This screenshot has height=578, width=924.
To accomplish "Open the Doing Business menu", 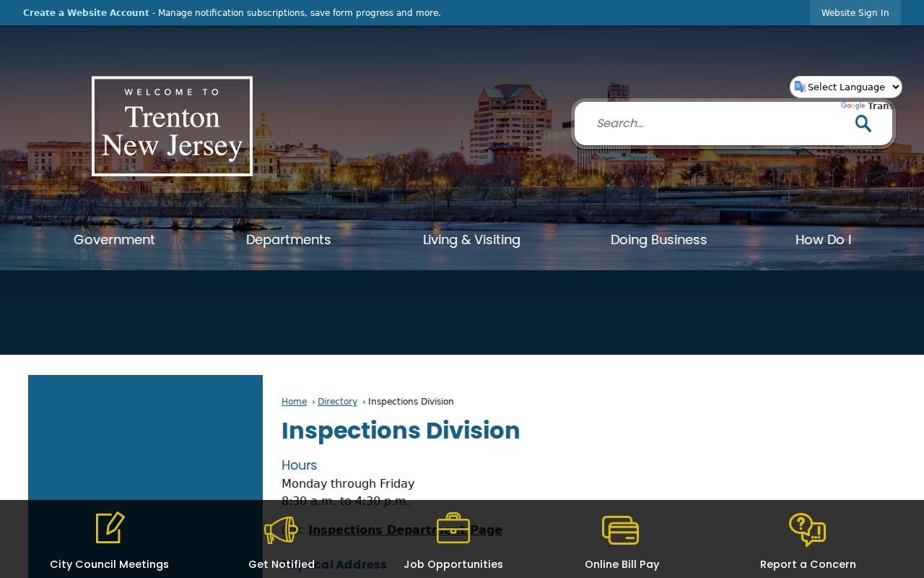I will pos(658,240).
